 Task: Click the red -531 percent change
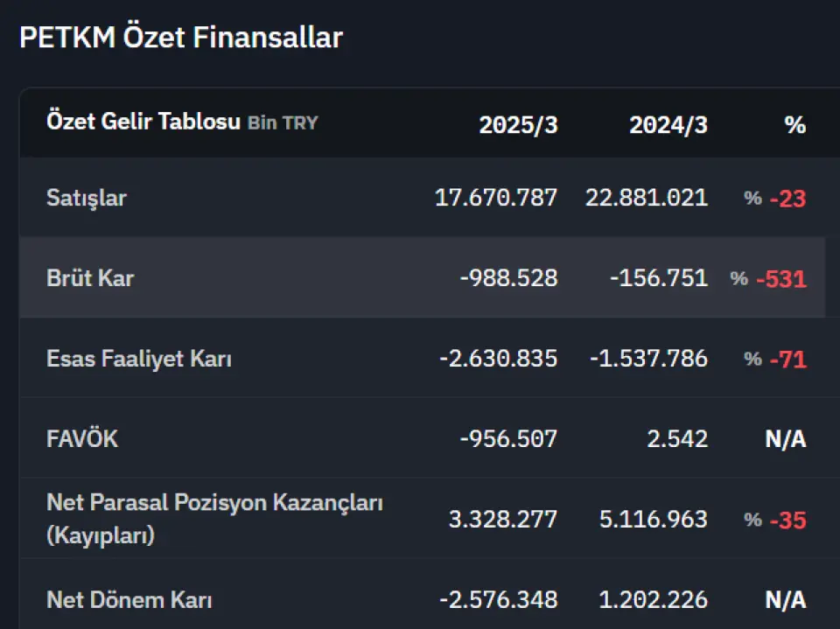pyautogui.click(x=781, y=278)
